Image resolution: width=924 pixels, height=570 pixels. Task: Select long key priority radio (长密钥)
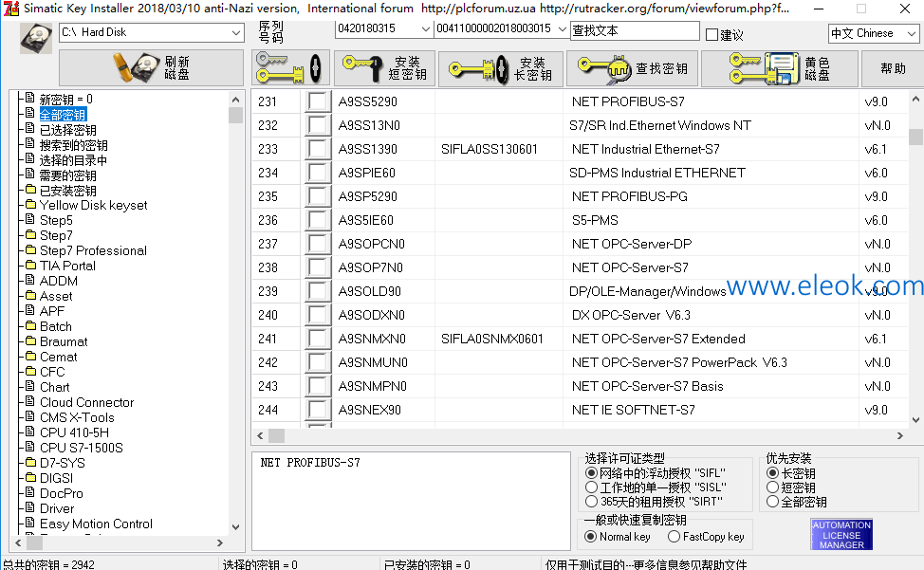point(772,473)
